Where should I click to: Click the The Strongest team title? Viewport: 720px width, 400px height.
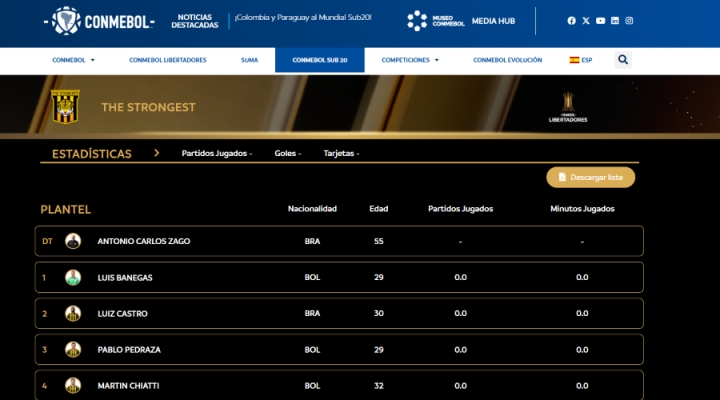148,107
